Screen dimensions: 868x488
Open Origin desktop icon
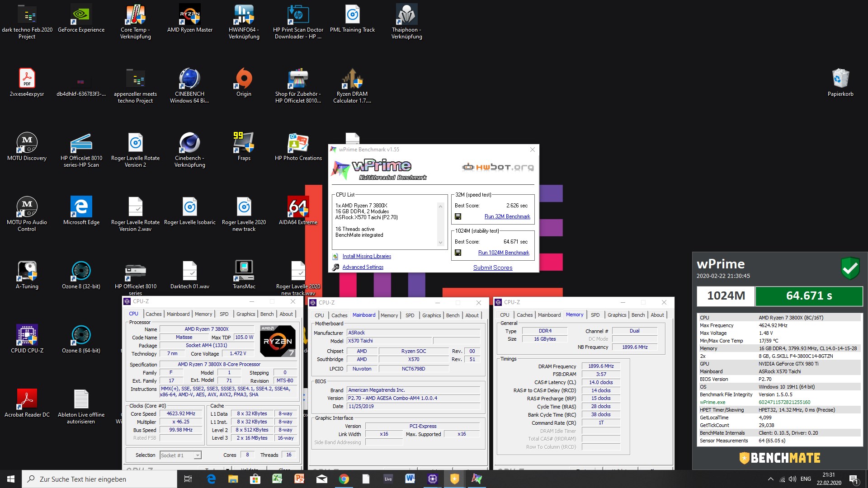click(244, 83)
